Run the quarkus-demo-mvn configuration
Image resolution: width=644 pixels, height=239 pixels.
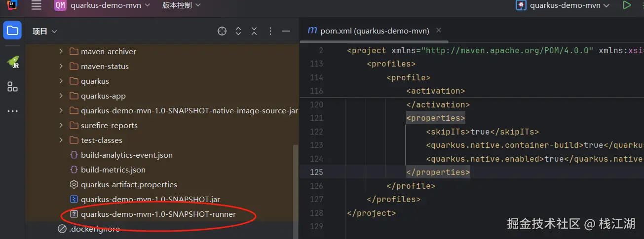[627, 5]
